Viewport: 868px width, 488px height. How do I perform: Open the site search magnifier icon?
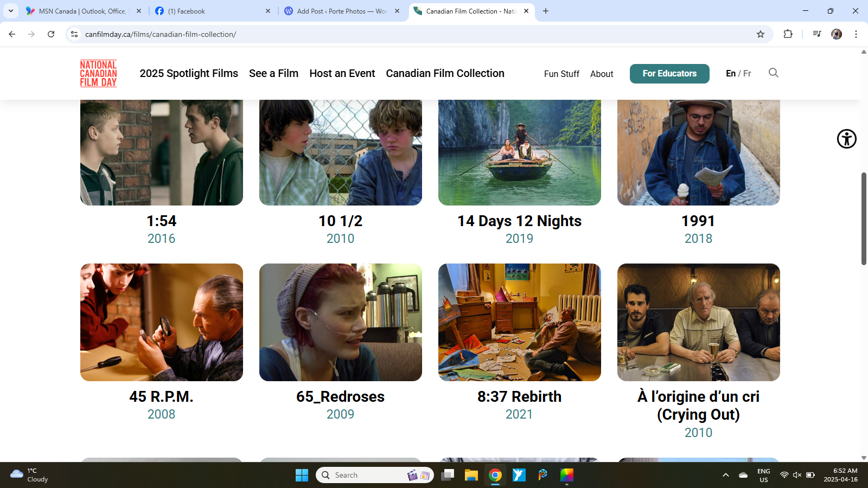click(x=773, y=73)
